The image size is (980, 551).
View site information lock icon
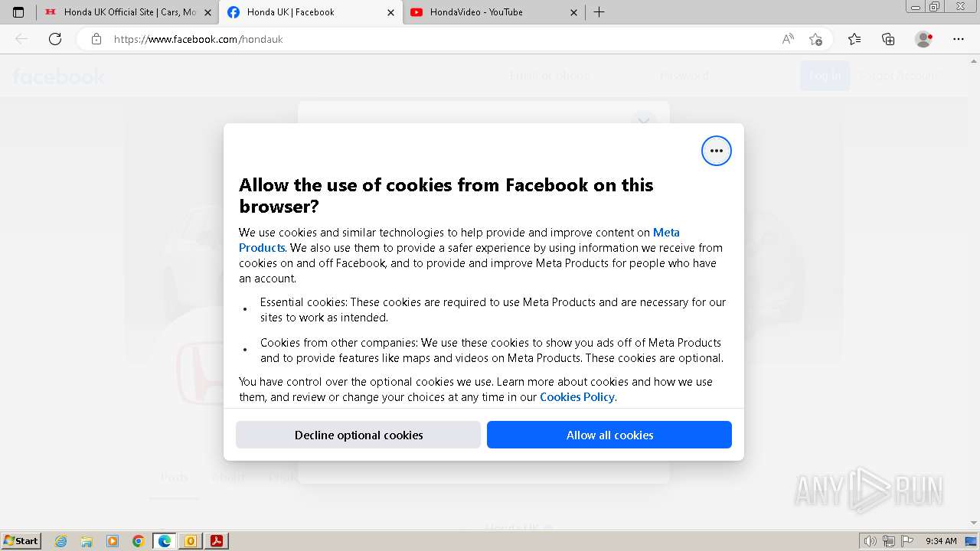96,39
